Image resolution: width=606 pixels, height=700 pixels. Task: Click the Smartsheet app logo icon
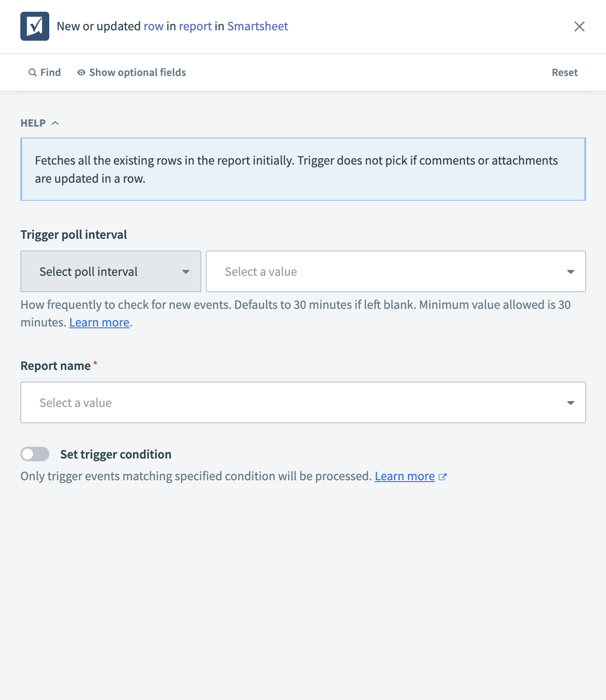[x=35, y=26]
